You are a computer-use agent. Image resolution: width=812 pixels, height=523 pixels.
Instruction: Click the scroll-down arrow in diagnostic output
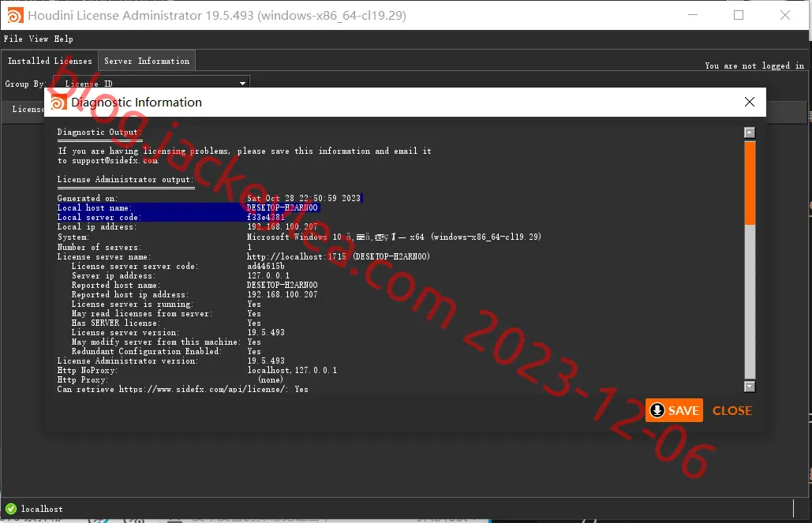(750, 387)
